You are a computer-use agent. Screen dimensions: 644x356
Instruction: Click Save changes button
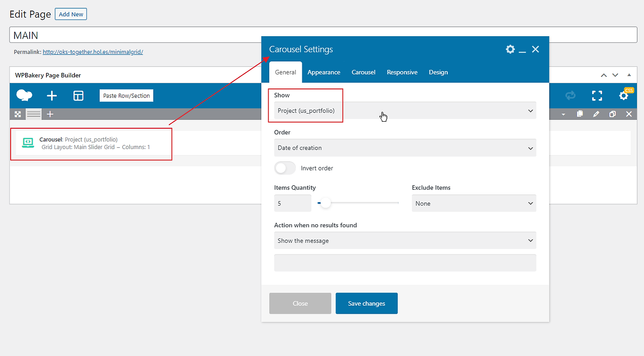[x=367, y=303]
